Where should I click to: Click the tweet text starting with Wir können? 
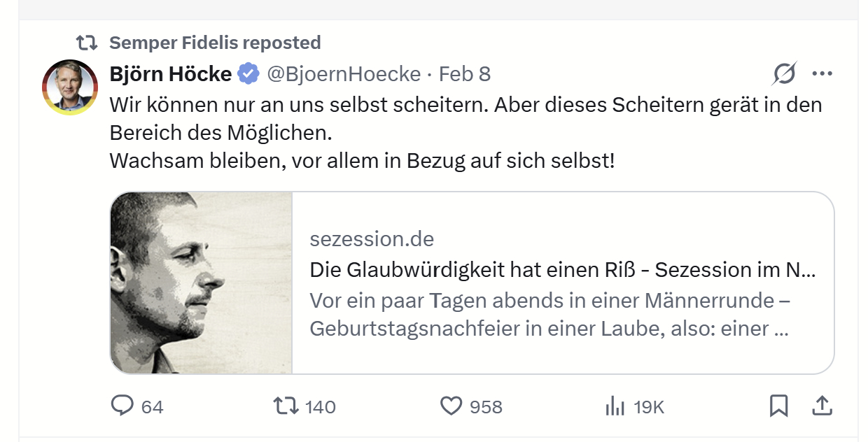click(x=465, y=105)
